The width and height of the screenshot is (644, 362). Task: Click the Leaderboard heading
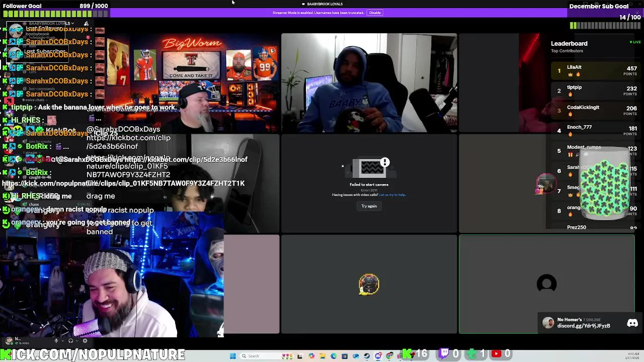tap(569, 43)
